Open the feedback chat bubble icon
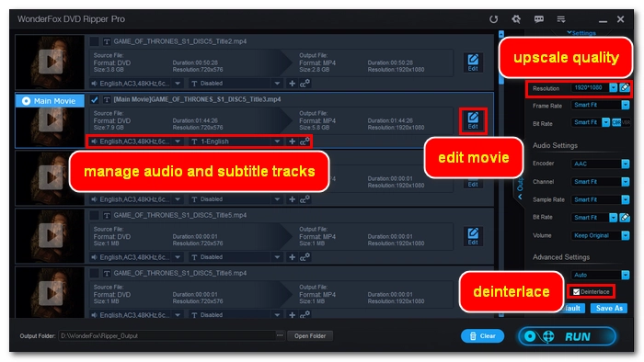 (539, 19)
